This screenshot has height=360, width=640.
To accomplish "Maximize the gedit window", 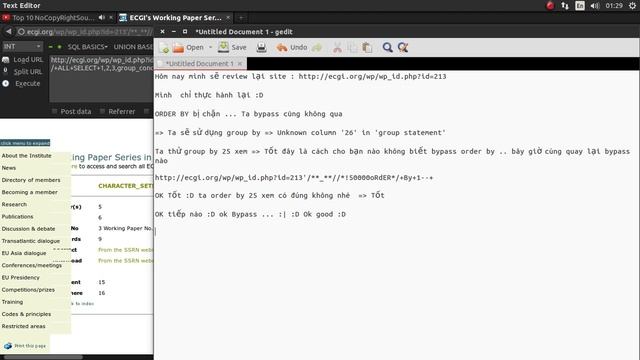I will [184, 31].
